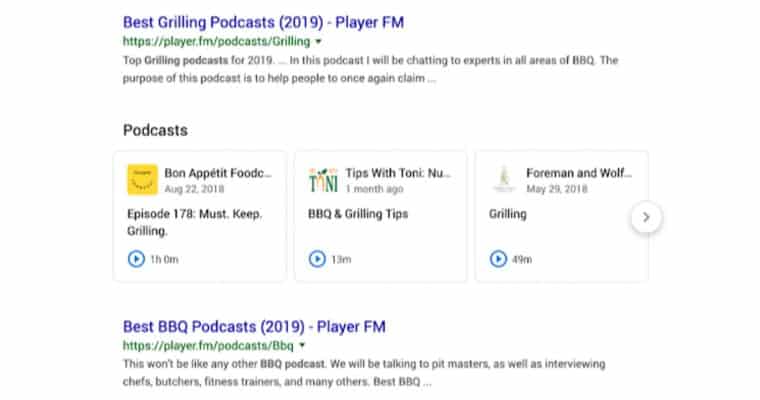Open Best Grilling Podcasts (2019) - Player FM result

(x=263, y=22)
